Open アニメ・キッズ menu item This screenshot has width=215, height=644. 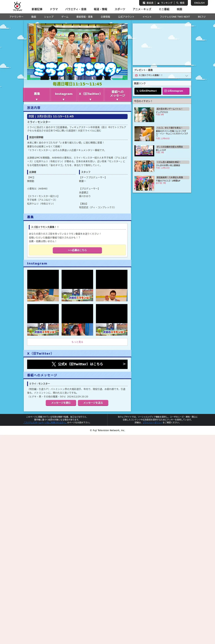point(142,9)
